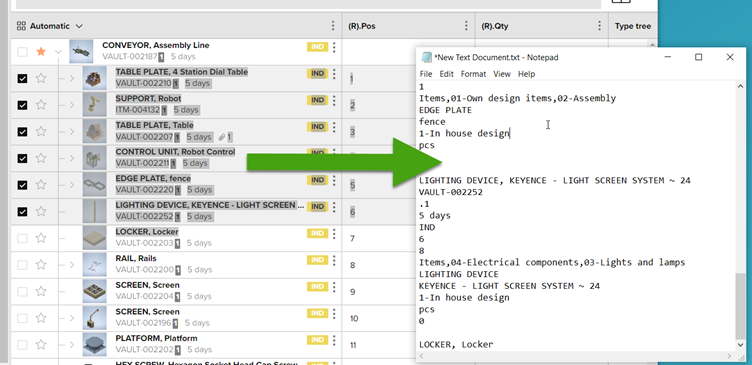Expand the EDGE PLATE, fence node
The height and width of the screenshot is (365, 752).
point(72,185)
